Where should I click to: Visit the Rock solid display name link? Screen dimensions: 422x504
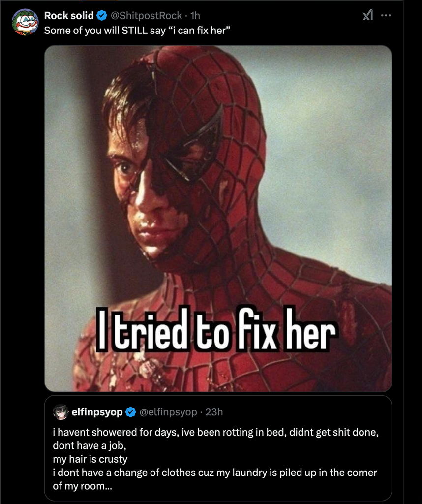pyautogui.click(x=69, y=15)
